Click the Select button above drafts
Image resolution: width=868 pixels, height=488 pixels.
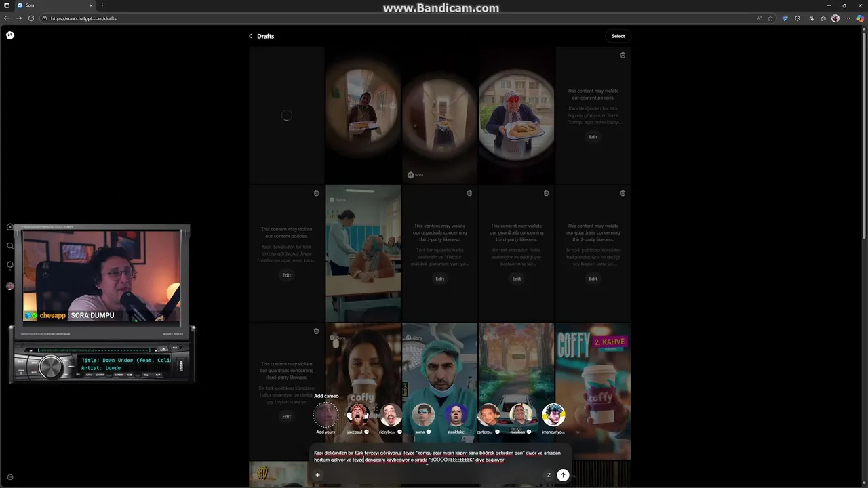pyautogui.click(x=618, y=36)
